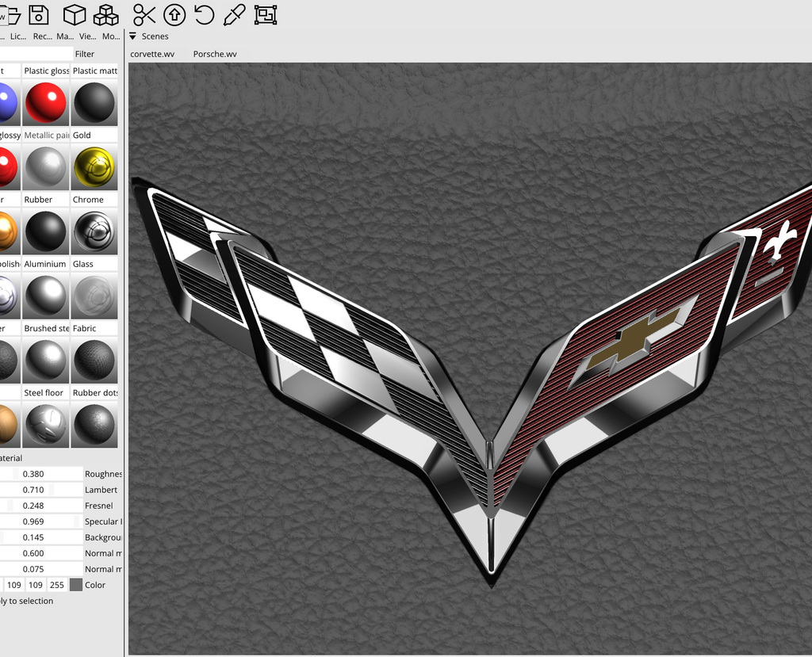The height and width of the screenshot is (657, 812).
Task: Click the circled up-arrow icon
Action: (x=174, y=14)
